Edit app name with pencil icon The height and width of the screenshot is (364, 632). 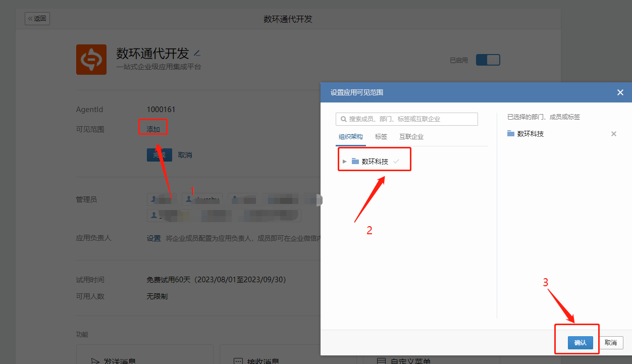click(x=197, y=53)
